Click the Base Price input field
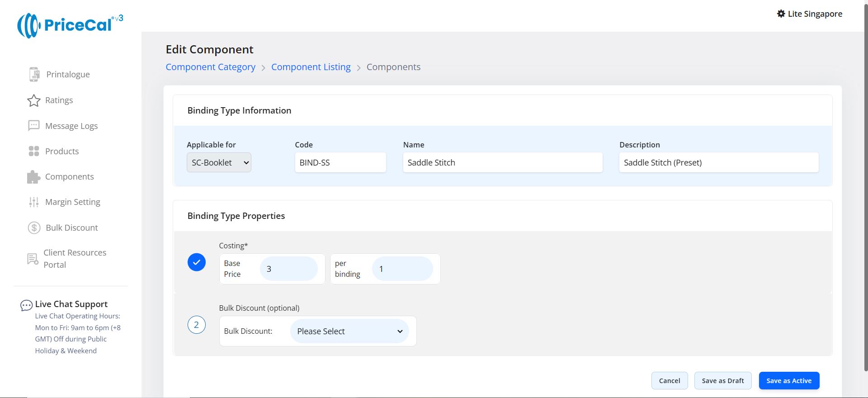The width and height of the screenshot is (868, 398). pyautogui.click(x=289, y=269)
